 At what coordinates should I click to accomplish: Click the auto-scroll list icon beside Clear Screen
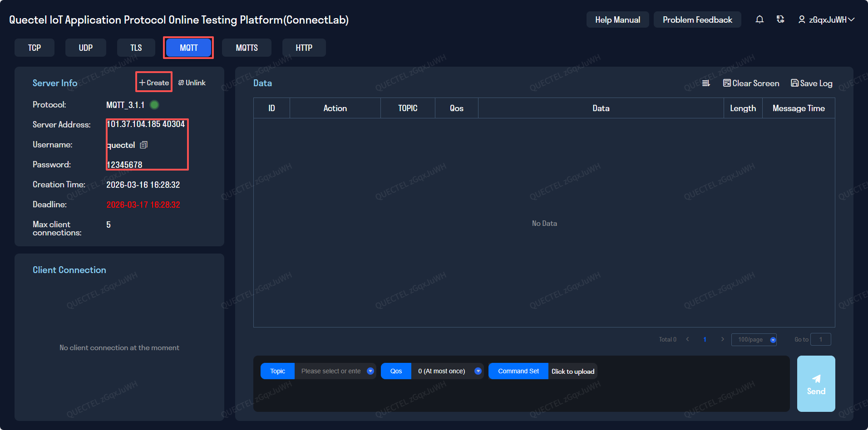tap(706, 83)
